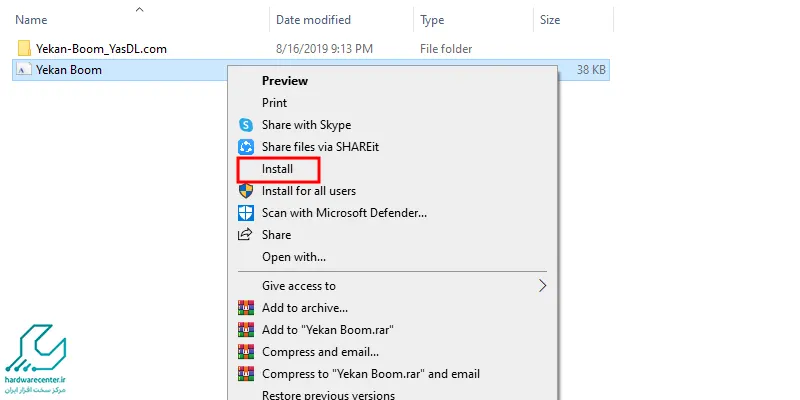Image resolution: width=800 pixels, height=400 pixels.
Task: Select Scan with Microsoft Defender...
Action: pos(344,213)
